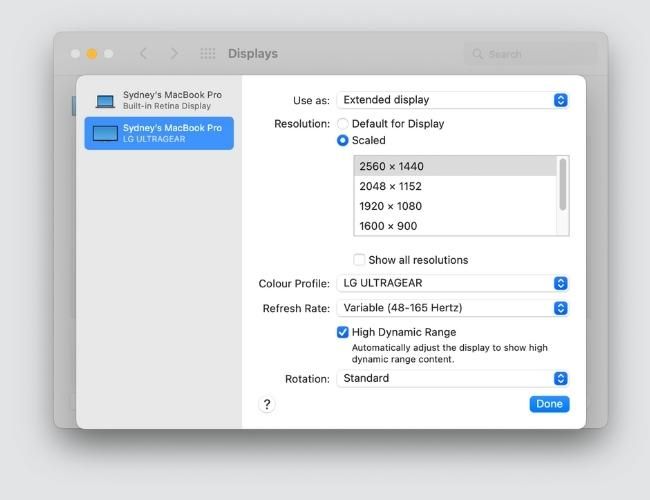This screenshot has width=650, height=500.
Task: Open the 'Use as' Extended display dropdown
Action: pyautogui.click(x=452, y=100)
